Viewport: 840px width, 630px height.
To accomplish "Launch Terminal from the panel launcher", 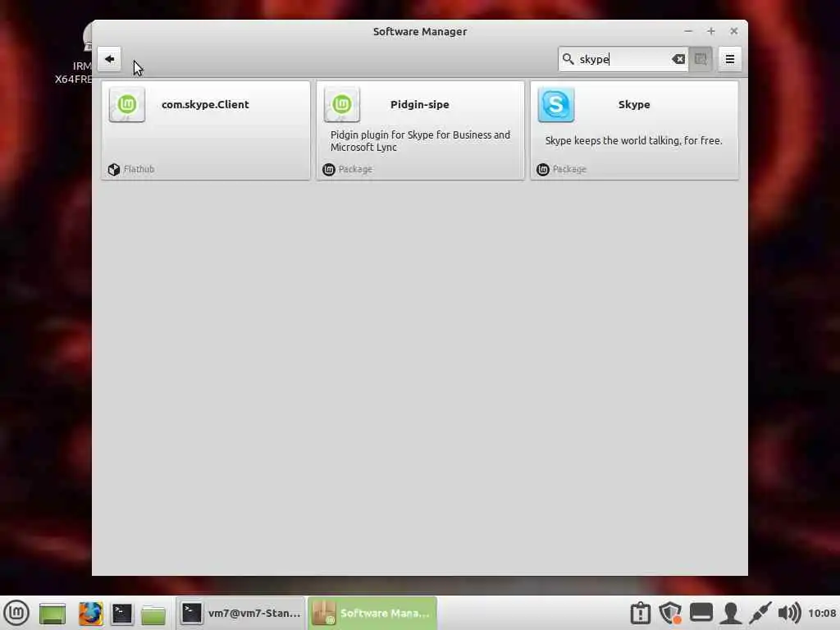I will pyautogui.click(x=121, y=614).
